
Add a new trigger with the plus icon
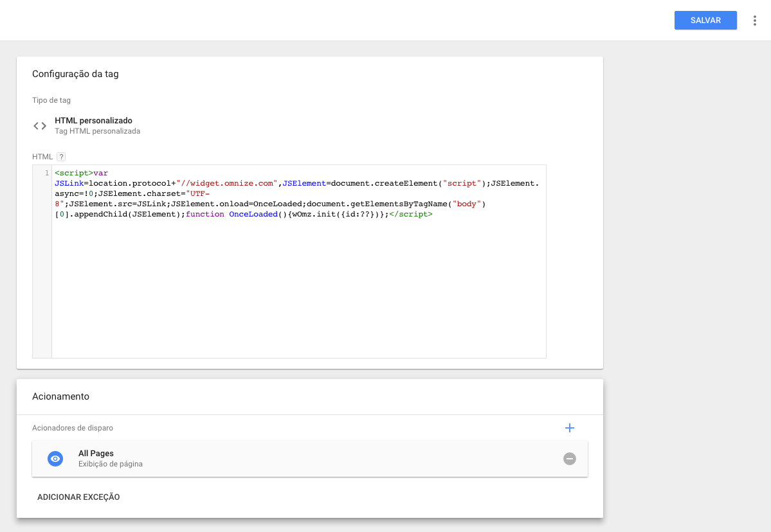click(569, 428)
